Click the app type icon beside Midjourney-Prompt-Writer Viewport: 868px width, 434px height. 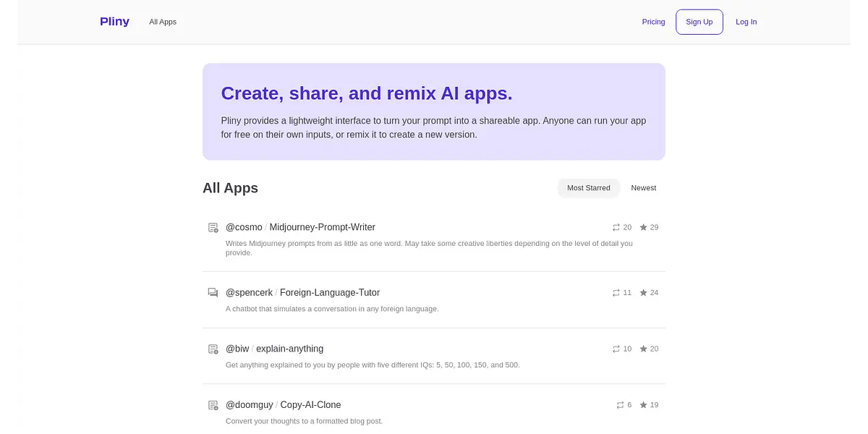click(213, 228)
